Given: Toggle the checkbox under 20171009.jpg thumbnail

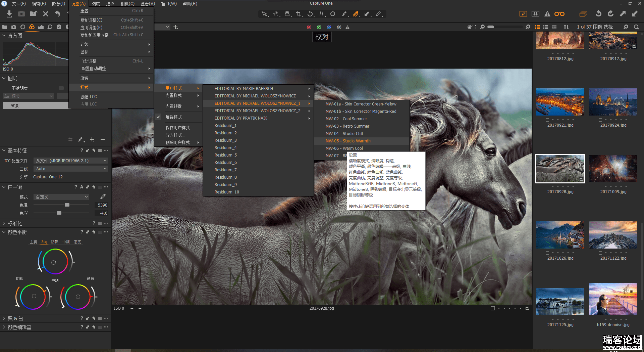Looking at the screenshot, I should pyautogui.click(x=600, y=186).
